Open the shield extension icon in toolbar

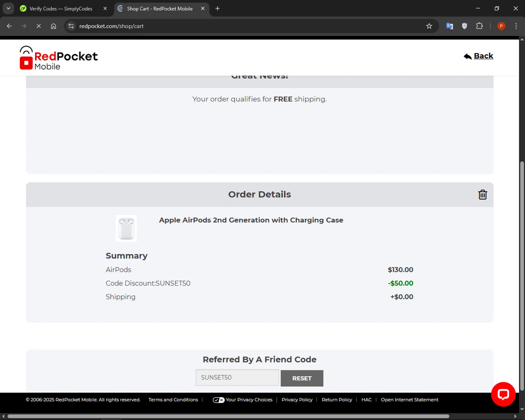coord(464,26)
